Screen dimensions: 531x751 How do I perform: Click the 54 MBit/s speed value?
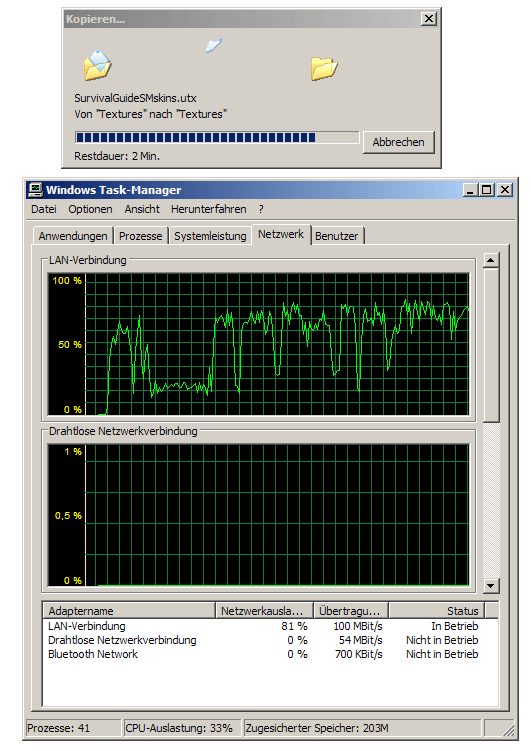(361, 640)
